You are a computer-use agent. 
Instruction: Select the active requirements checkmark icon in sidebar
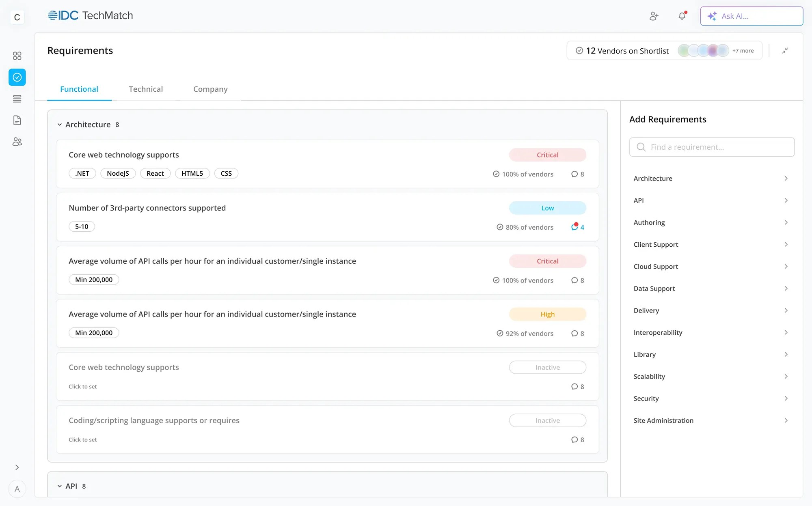pyautogui.click(x=17, y=77)
